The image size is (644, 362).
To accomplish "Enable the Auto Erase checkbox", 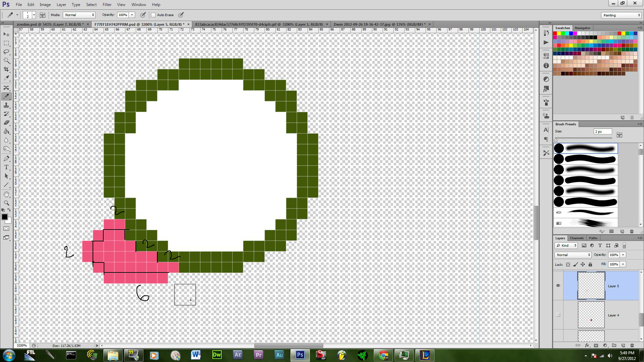I will tap(154, 15).
